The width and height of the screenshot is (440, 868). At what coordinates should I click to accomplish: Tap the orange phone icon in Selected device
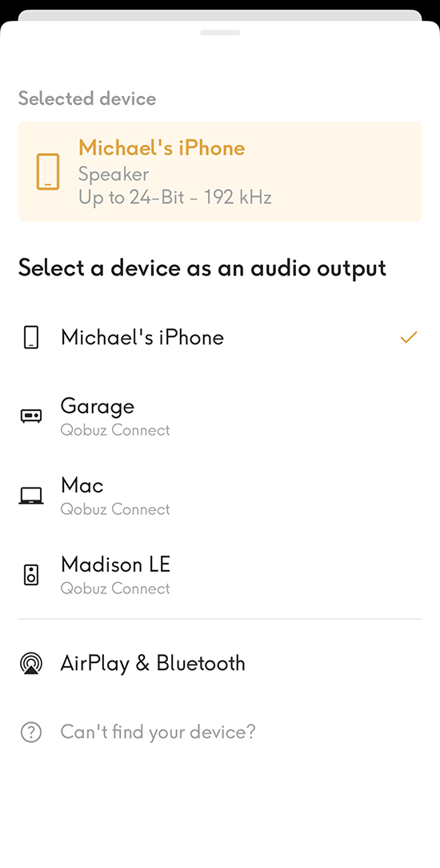click(x=48, y=171)
